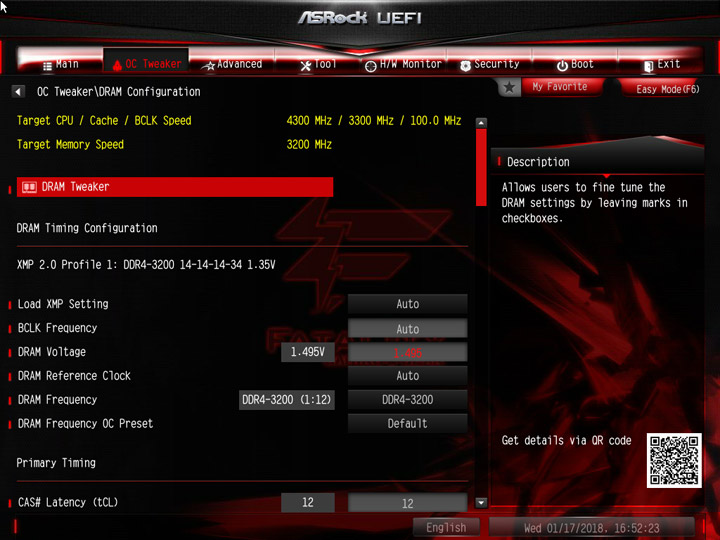The width and height of the screenshot is (720, 540).
Task: Click the scroll down arrow
Action: (481, 502)
